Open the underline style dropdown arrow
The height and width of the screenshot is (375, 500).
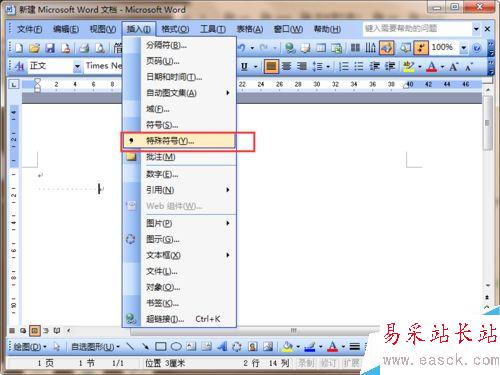[x=256, y=67]
